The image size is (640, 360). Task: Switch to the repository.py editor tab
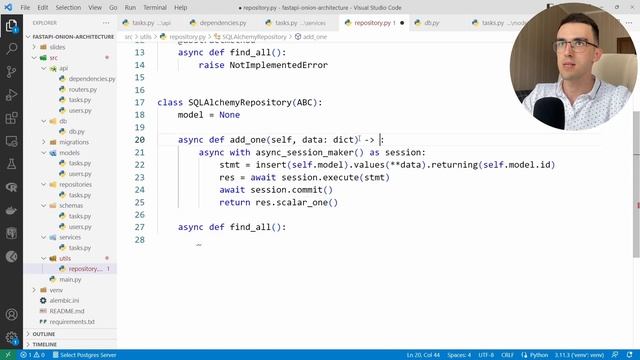tap(373, 23)
